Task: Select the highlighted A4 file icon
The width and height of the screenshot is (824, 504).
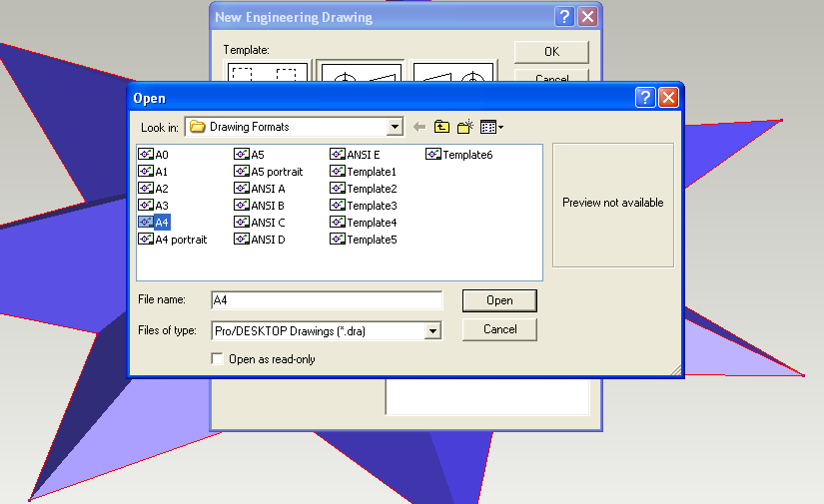Action: point(146,223)
